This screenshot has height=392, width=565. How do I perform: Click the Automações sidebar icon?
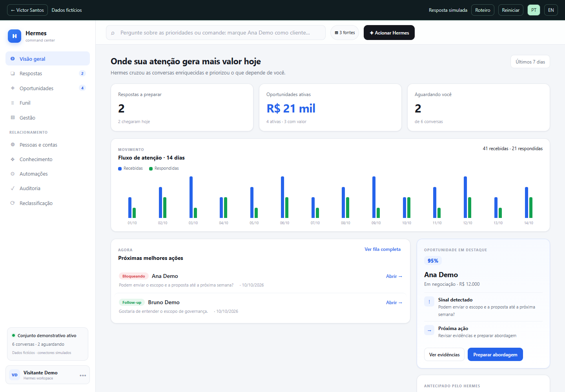13,174
